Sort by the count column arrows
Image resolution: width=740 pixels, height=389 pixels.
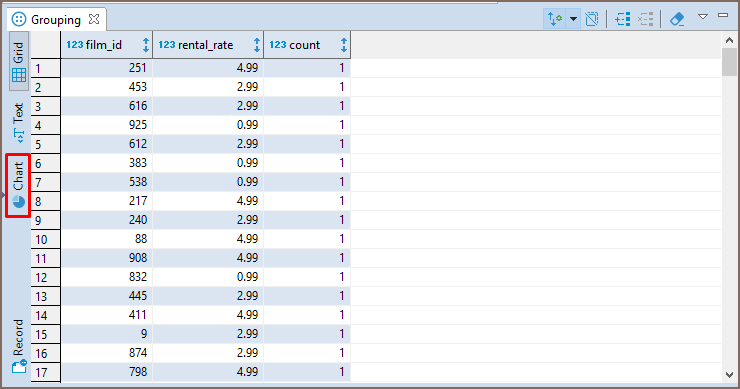344,45
